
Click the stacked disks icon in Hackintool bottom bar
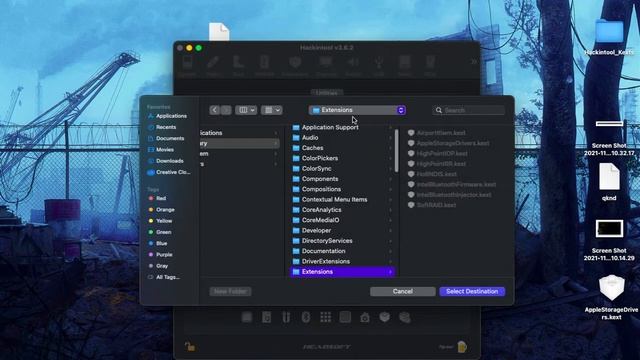coord(404,317)
